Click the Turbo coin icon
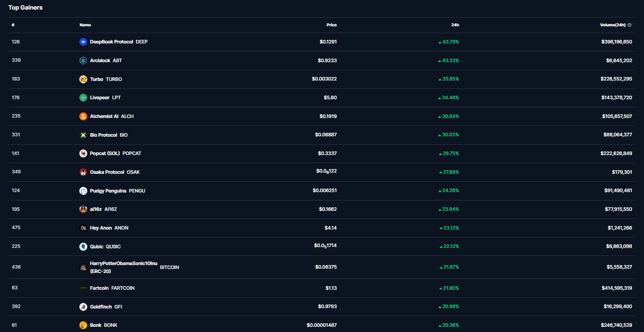 tap(83, 79)
